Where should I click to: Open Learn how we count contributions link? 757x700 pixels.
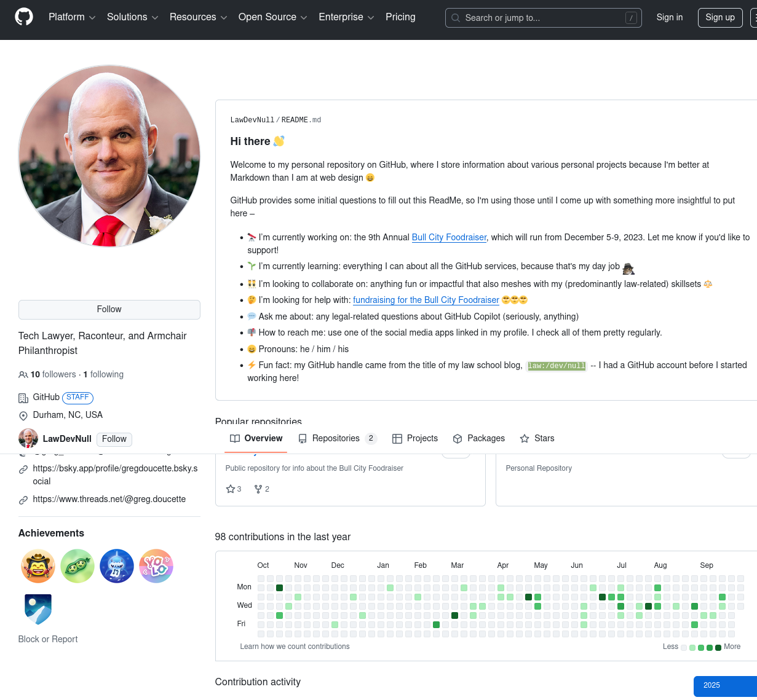(x=295, y=647)
